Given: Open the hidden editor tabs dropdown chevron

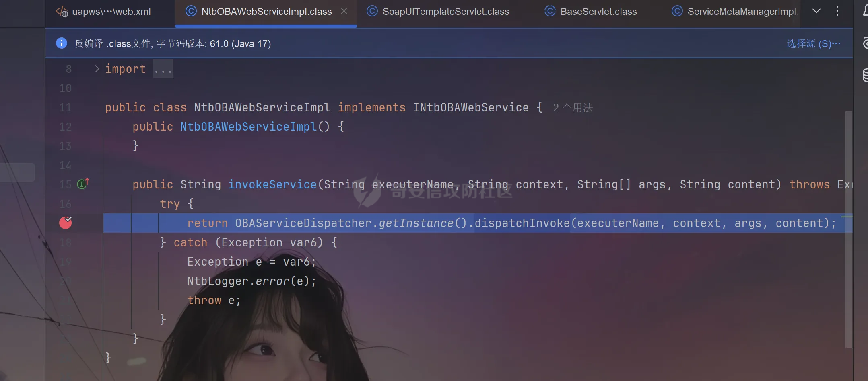Looking at the screenshot, I should pyautogui.click(x=816, y=11).
